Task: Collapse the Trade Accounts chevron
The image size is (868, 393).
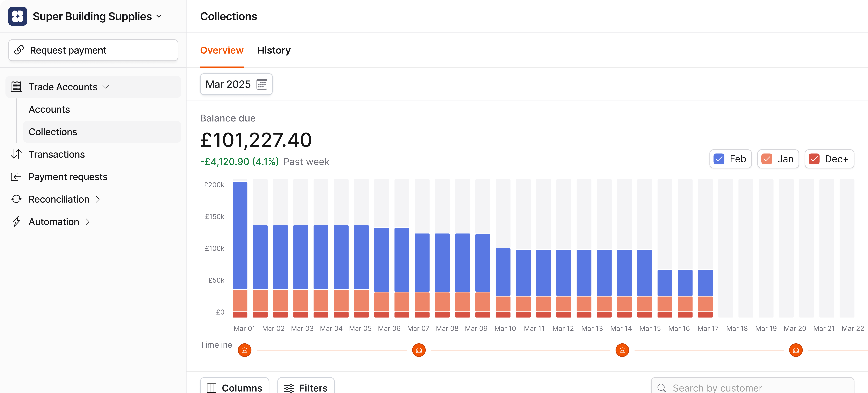Action: [106, 87]
